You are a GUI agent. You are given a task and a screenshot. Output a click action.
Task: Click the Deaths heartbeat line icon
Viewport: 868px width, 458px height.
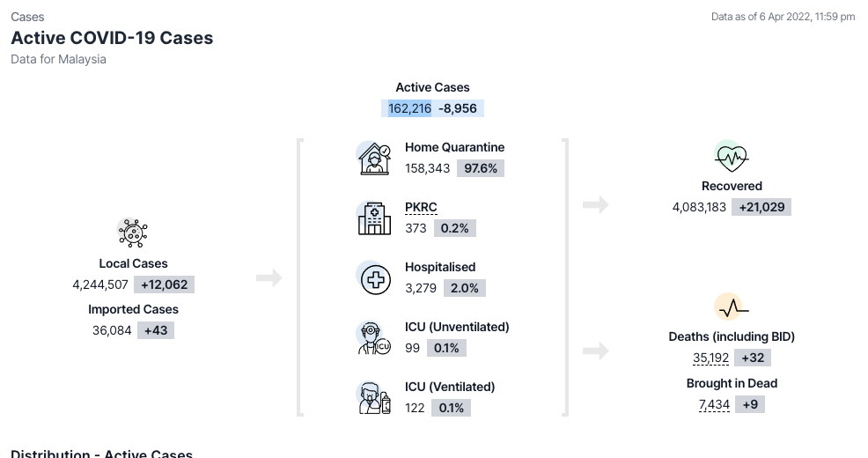tap(732, 307)
